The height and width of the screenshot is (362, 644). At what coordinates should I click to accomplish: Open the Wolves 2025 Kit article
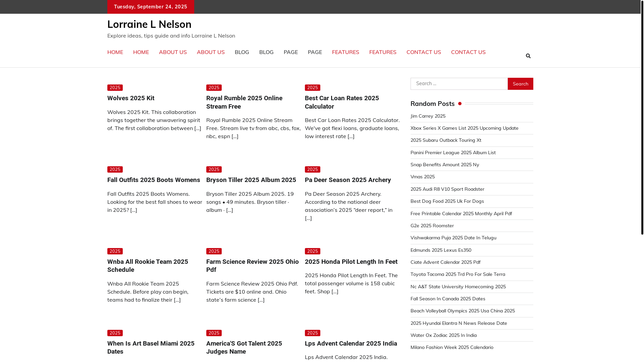click(131, 98)
